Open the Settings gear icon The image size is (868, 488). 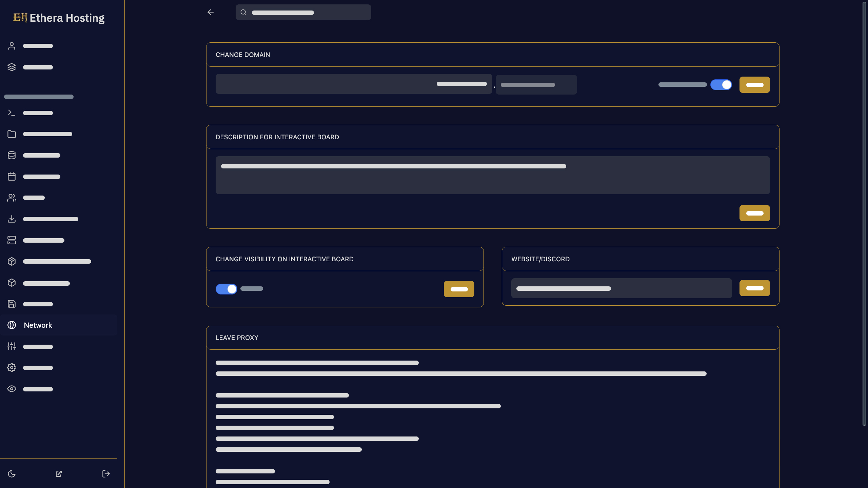(12, 367)
